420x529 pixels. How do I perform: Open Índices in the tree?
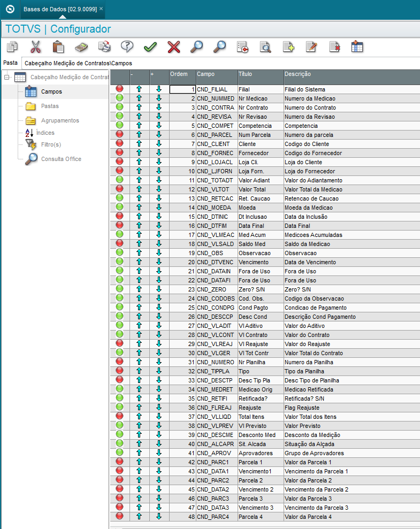[x=45, y=133]
